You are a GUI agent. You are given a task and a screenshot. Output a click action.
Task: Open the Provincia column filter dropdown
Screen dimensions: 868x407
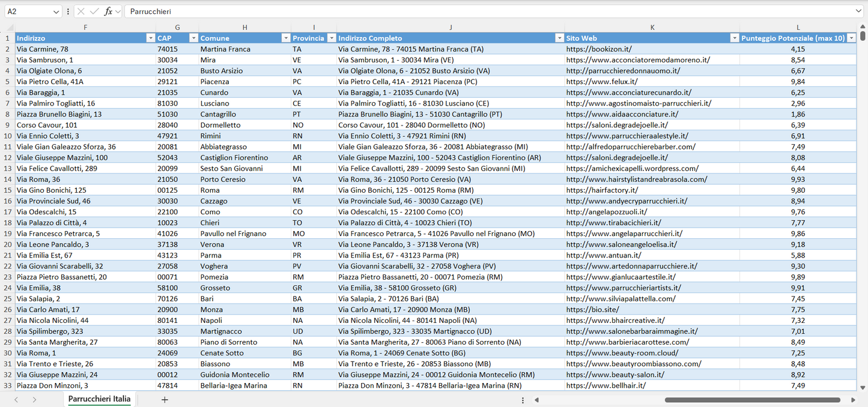[x=330, y=38]
